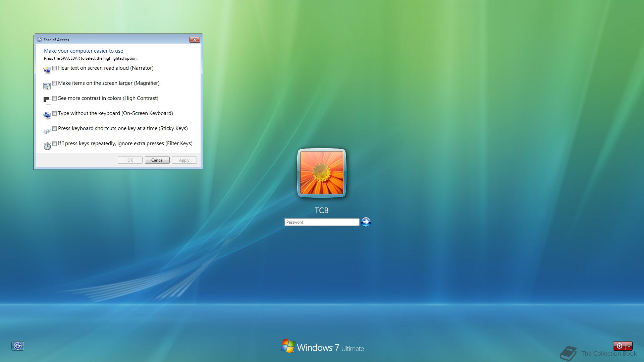Click 'Press the SPACEBAR to select' instruction text

coord(91,58)
